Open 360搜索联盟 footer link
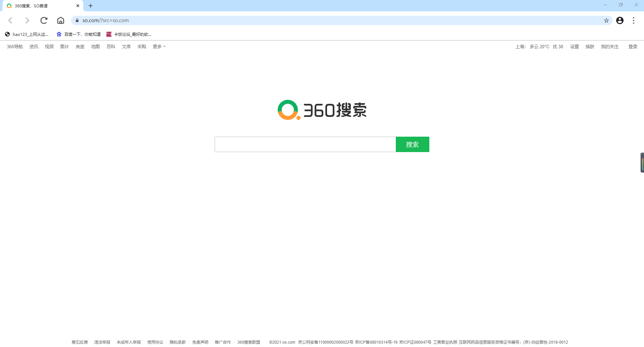Image resolution: width=644 pixels, height=347 pixels. pos(249,342)
